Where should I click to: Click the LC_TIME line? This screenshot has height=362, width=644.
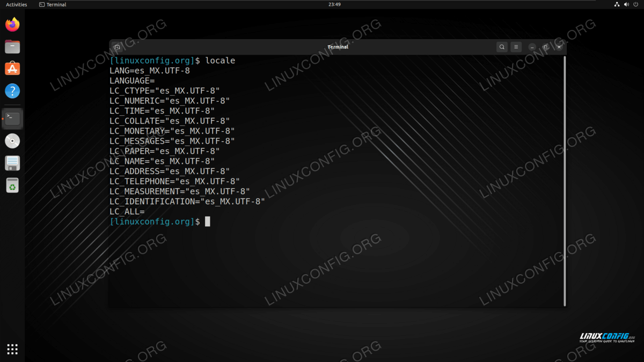pos(162,111)
